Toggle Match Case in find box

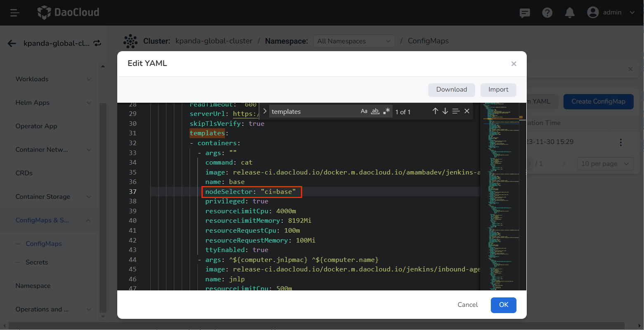[364, 111]
